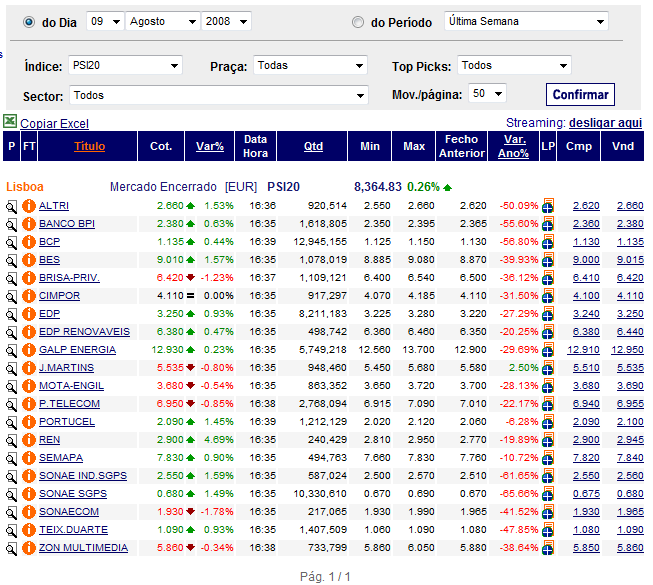Click the LP add icon for J.MARTINS
653x585 pixels.
(x=548, y=368)
